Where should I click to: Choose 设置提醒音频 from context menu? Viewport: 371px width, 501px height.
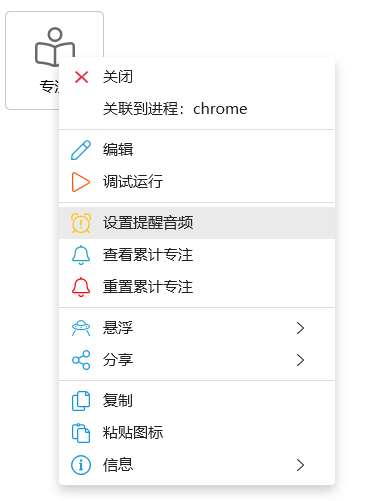(197, 223)
